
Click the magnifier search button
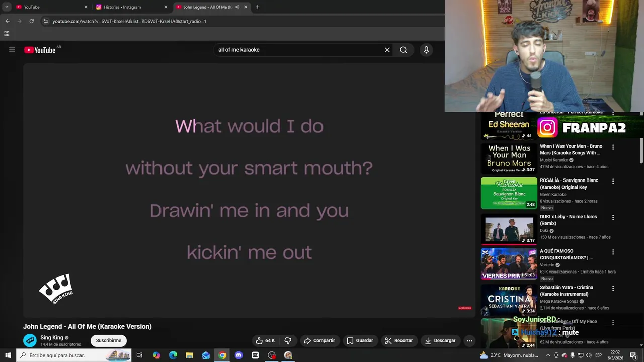[x=404, y=50]
